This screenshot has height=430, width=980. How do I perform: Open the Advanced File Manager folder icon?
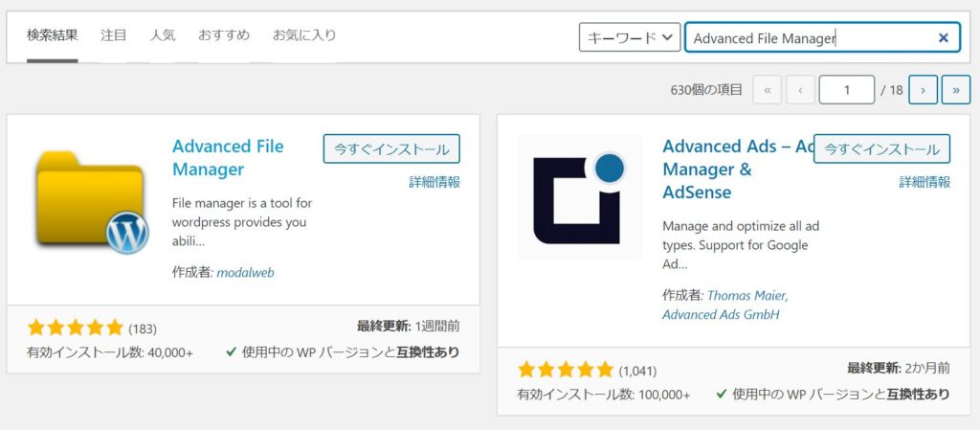[92, 202]
